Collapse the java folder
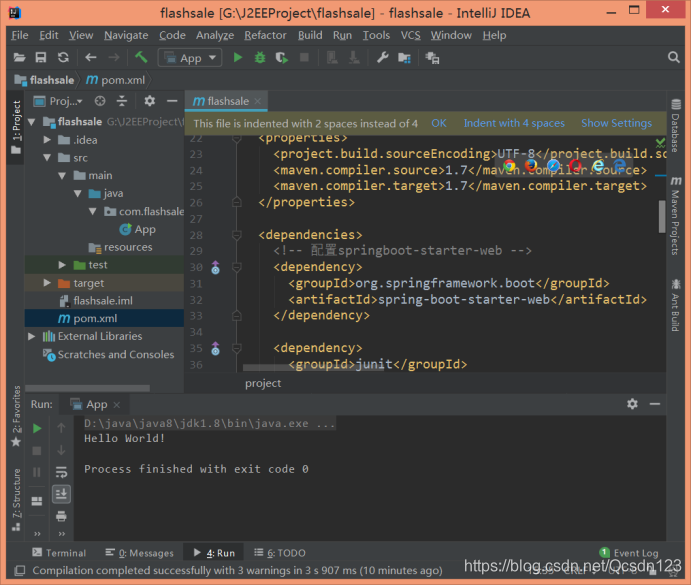692x585 pixels. [78, 193]
